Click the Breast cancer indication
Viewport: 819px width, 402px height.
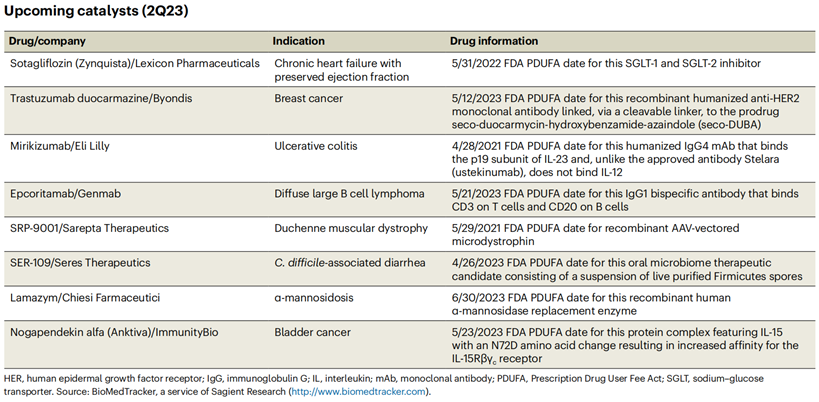click(x=312, y=98)
